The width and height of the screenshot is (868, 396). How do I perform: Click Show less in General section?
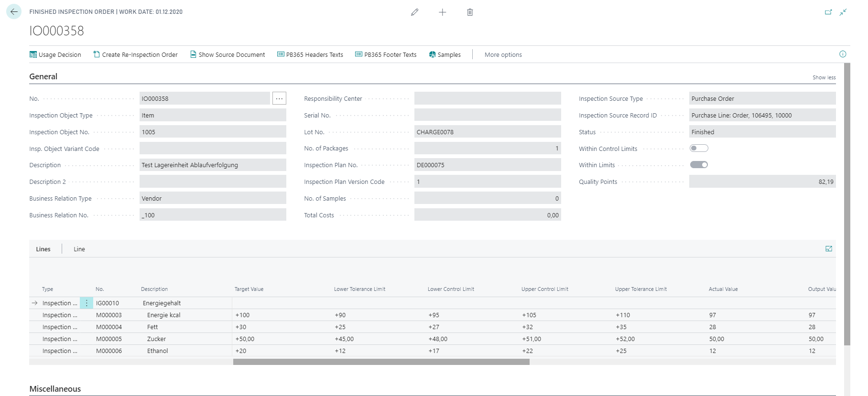(x=824, y=77)
